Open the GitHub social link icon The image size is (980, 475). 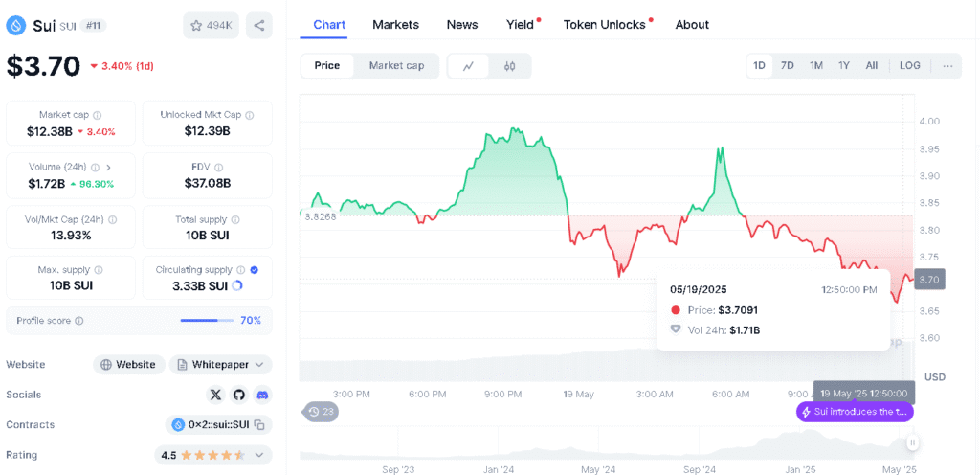[238, 395]
